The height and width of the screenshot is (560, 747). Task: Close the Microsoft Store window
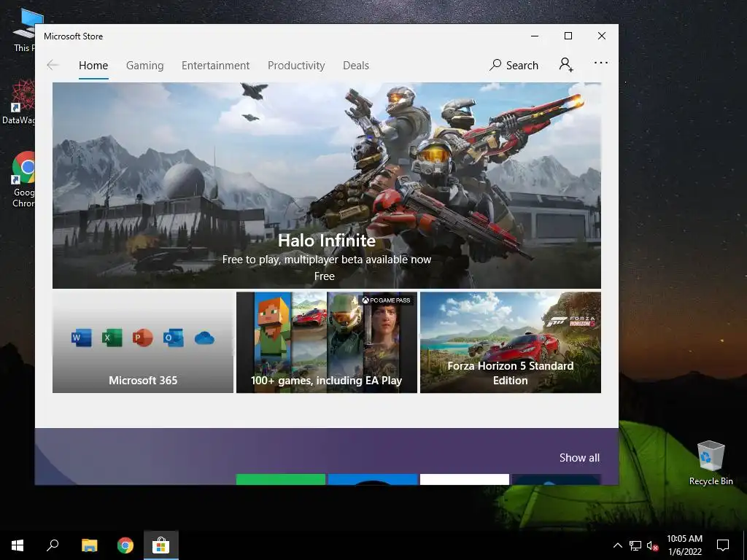pos(602,36)
